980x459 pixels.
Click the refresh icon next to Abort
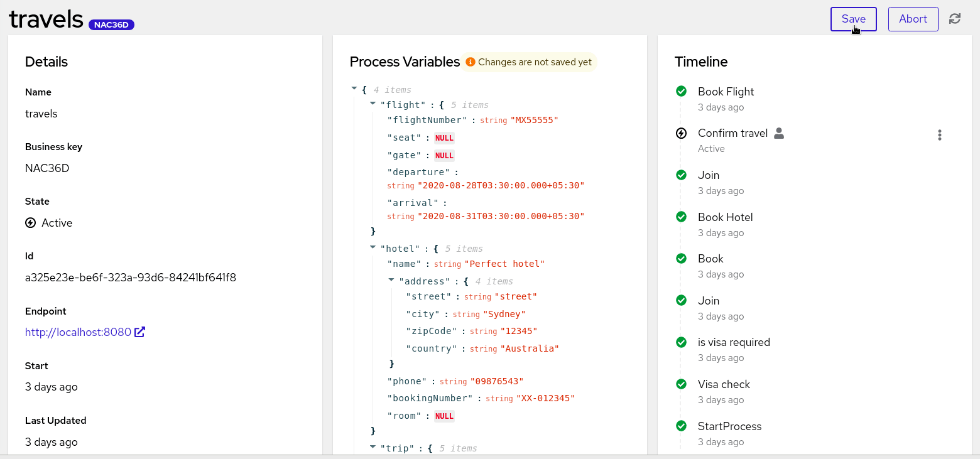tap(955, 19)
